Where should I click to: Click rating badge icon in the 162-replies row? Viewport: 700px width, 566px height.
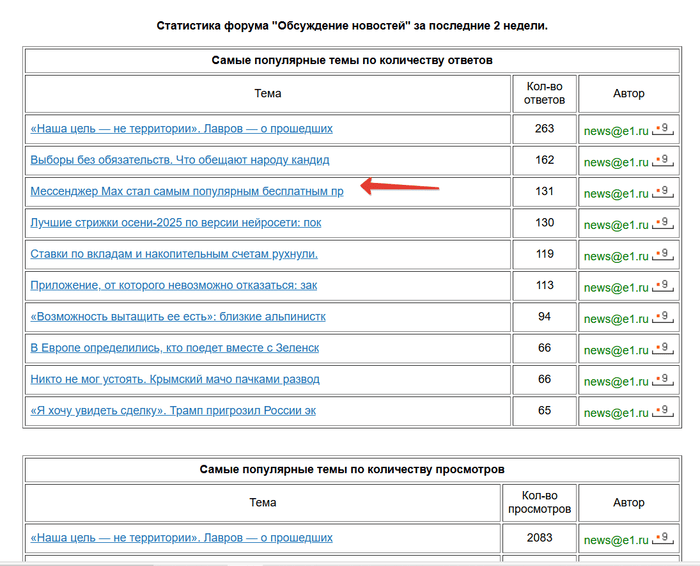click(x=662, y=160)
